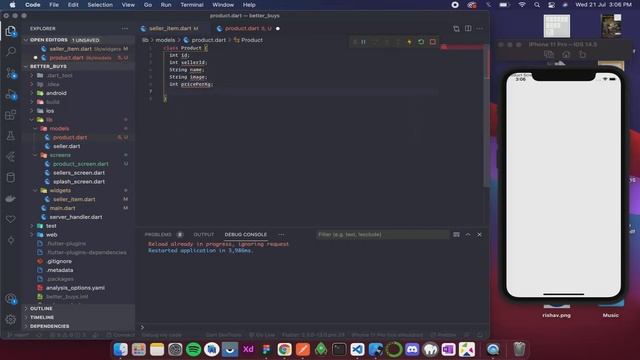The width and height of the screenshot is (640, 360).
Task: Open seller.dart in the explorer
Action: [66, 146]
